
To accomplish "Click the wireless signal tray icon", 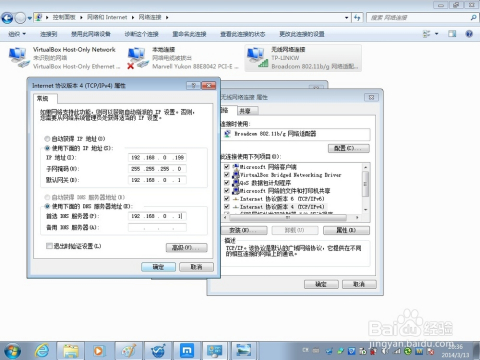I will coord(397,351).
